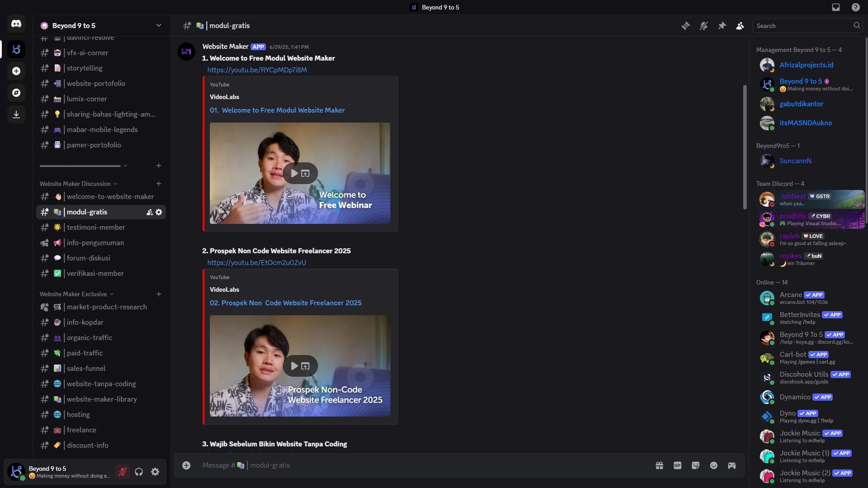Play the Prospek Non-Code Website Freelancer video
Image resolution: width=868 pixels, height=488 pixels.
point(294,366)
